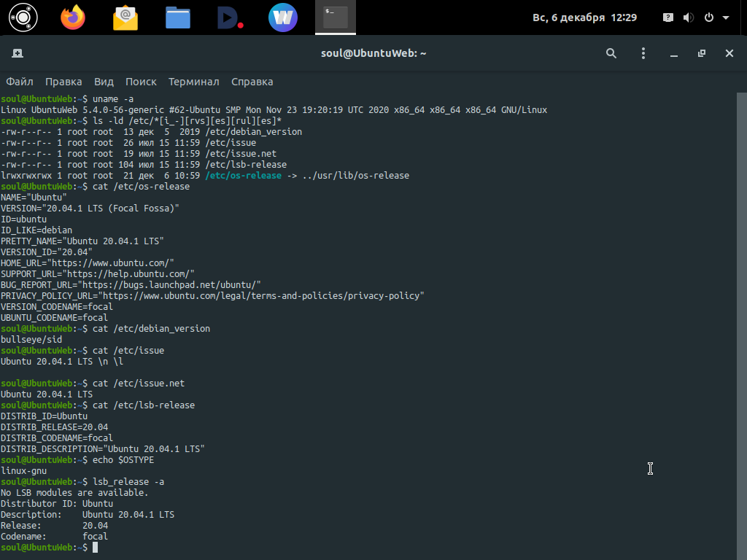Open the volume speaker tray icon
This screenshot has height=560, width=747.
tap(689, 17)
